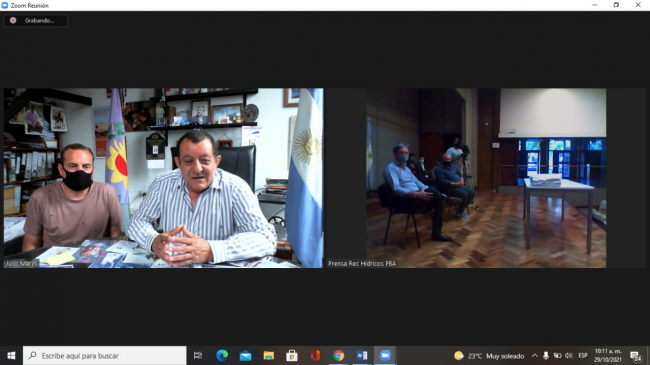Open the Windows Start menu

coord(11,355)
